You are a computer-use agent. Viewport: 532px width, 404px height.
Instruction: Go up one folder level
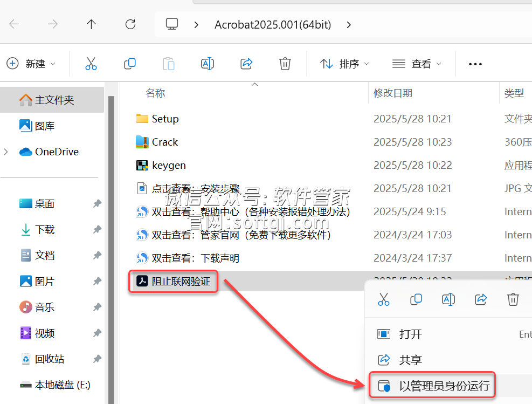pyautogui.click(x=91, y=24)
